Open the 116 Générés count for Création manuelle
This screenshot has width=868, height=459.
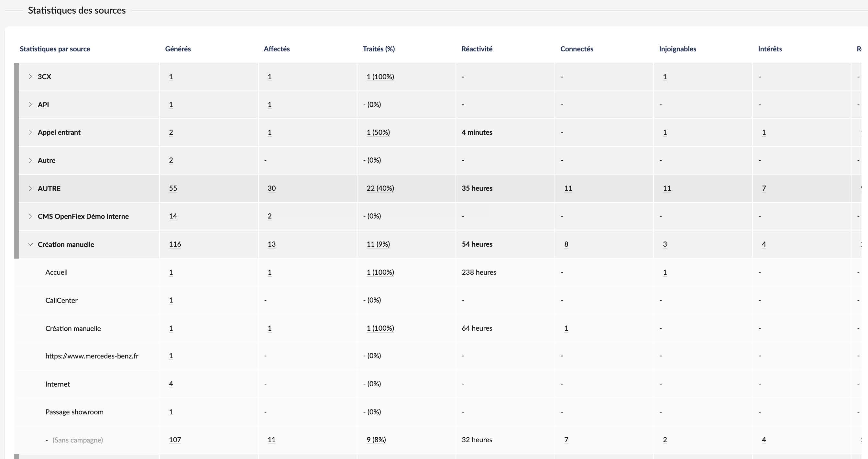pos(175,244)
